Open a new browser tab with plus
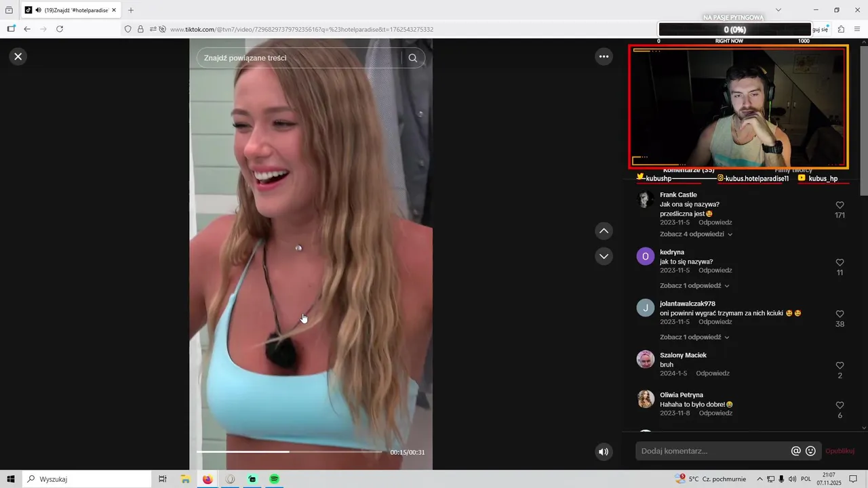868x488 pixels. [131, 10]
